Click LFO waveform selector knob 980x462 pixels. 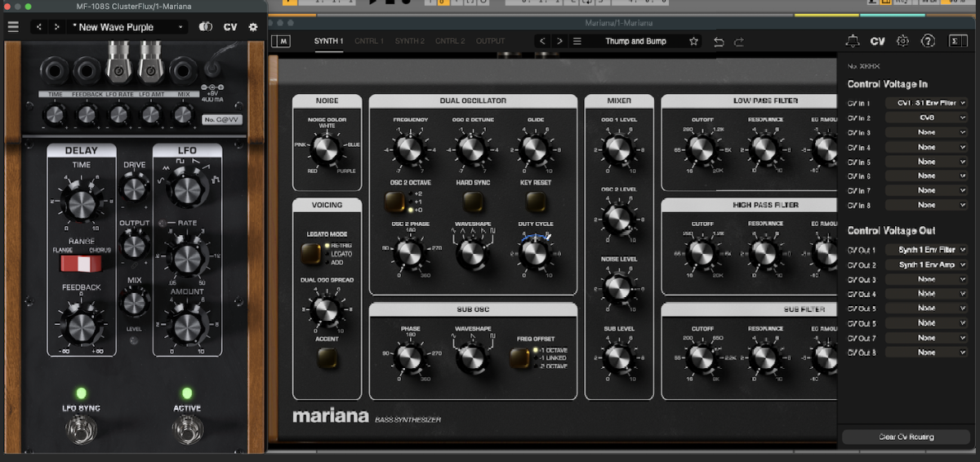(187, 190)
